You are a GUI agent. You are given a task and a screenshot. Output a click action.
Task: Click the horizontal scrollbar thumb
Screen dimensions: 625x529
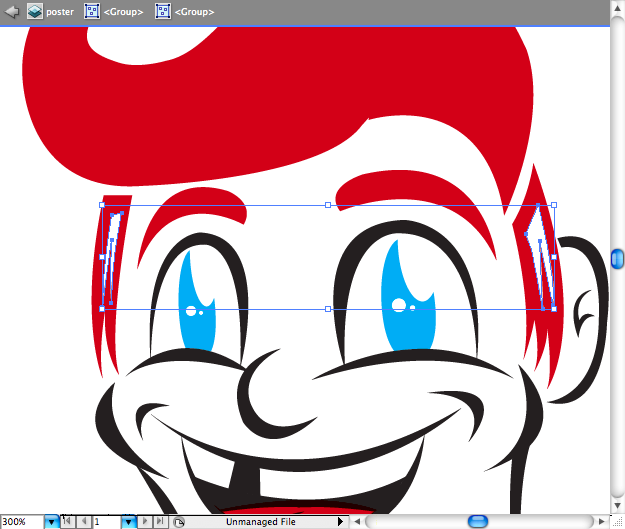coord(478,521)
